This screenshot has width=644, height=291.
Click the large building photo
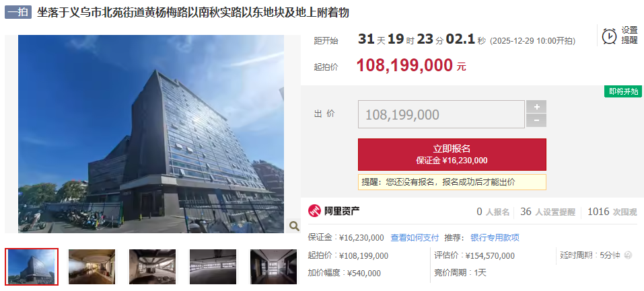coord(151,134)
